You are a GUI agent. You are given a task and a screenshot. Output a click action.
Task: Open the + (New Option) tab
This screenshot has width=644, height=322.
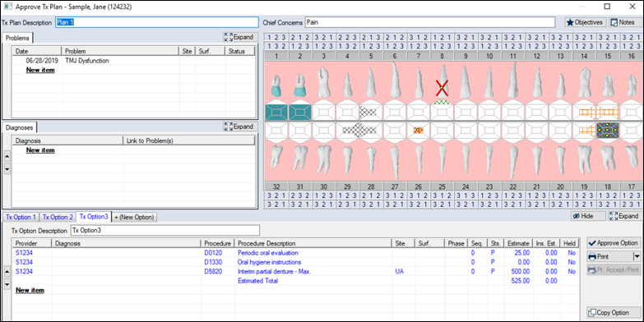(134, 217)
